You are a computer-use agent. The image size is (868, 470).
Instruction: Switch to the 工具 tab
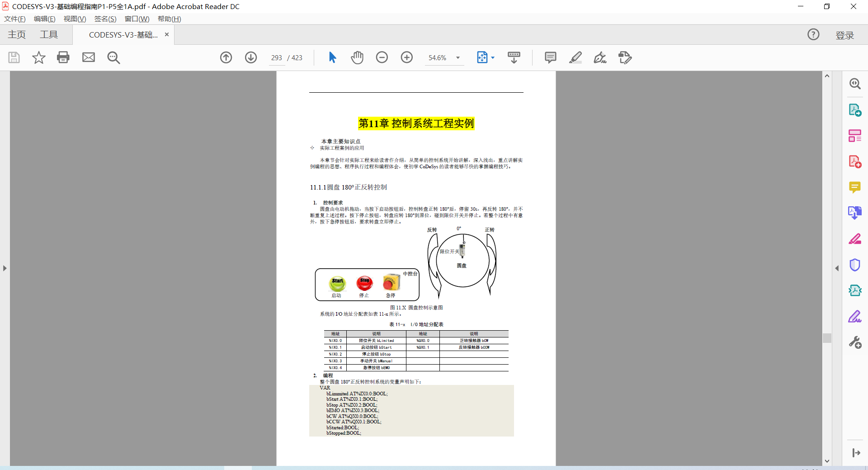49,35
